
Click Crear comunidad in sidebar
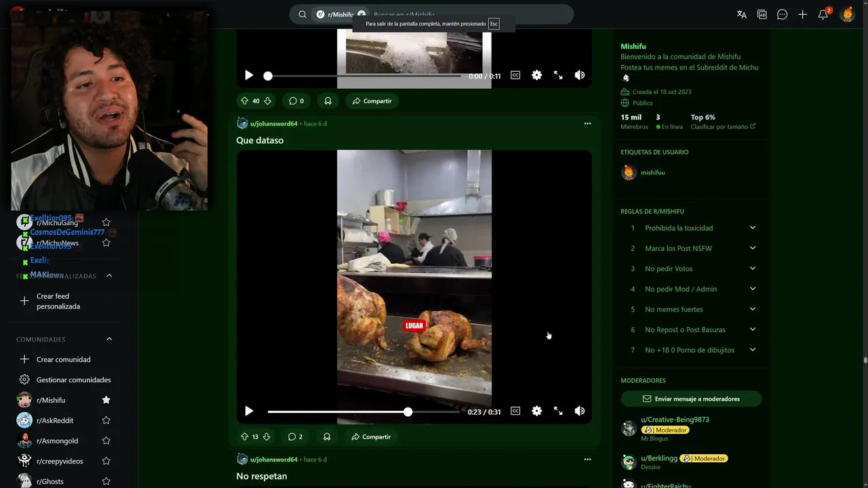[63, 359]
